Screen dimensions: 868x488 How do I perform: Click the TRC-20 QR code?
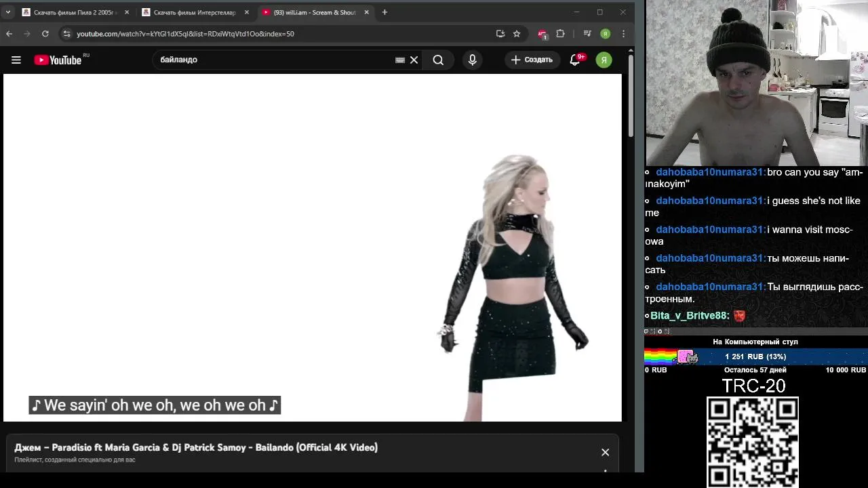coord(753,443)
